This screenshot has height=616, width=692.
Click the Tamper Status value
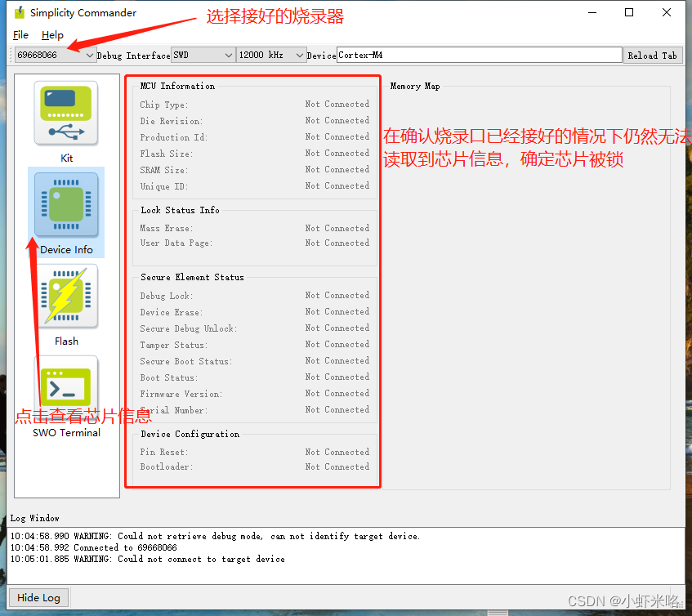tap(337, 344)
